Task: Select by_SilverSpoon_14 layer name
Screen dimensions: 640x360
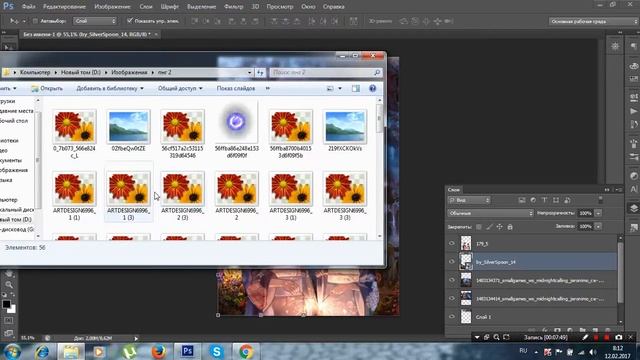Action: 496,262
